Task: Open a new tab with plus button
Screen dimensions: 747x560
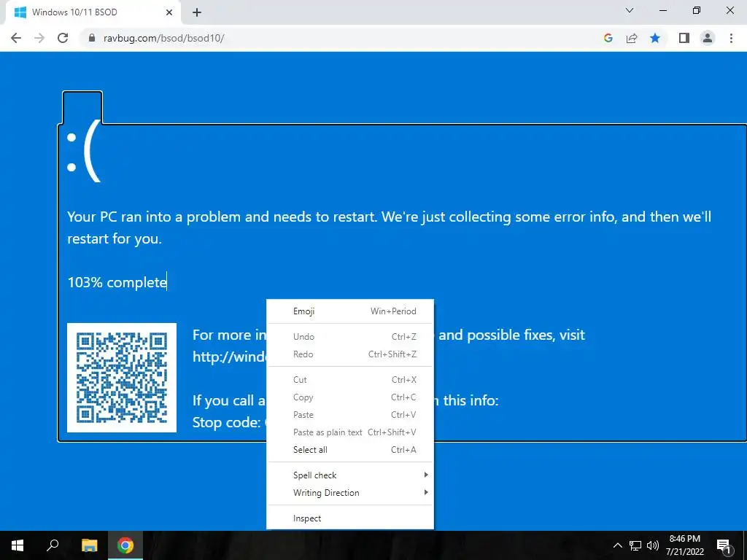Action: pyautogui.click(x=197, y=12)
